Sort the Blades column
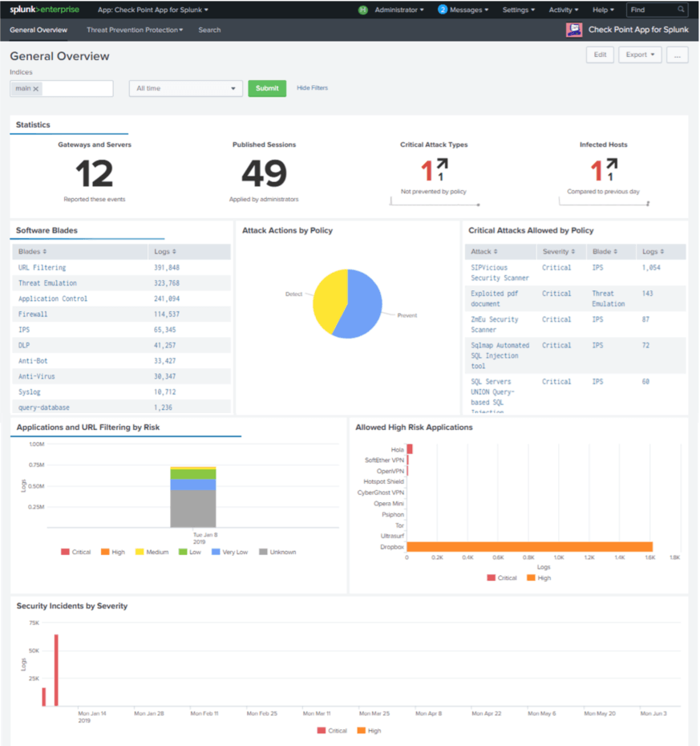Screen dimensions: 700x746 [x=32, y=252]
